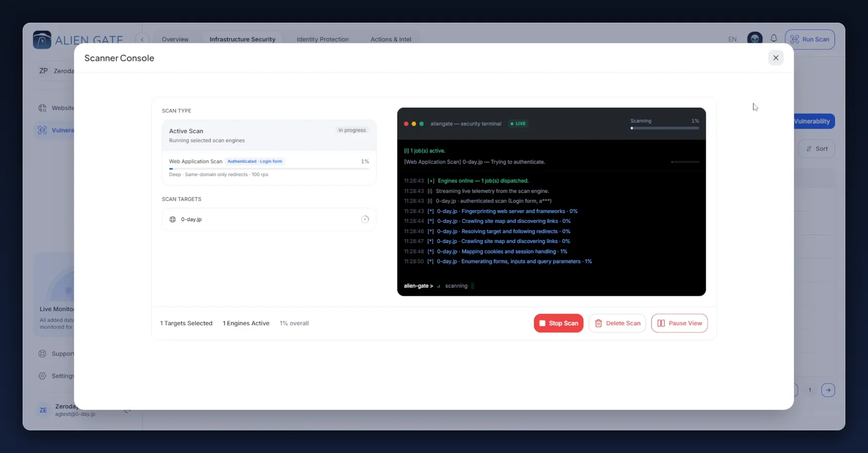Click the LIVE status badge

(x=518, y=124)
